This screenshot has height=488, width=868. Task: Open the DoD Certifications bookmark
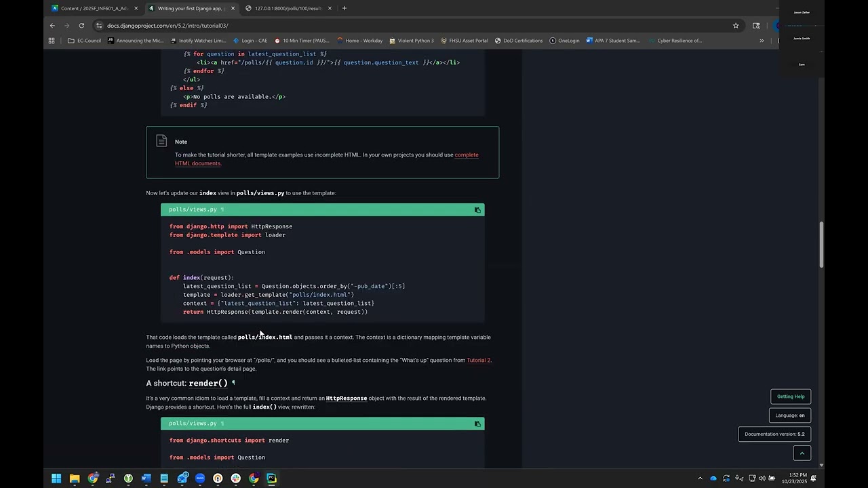519,41
